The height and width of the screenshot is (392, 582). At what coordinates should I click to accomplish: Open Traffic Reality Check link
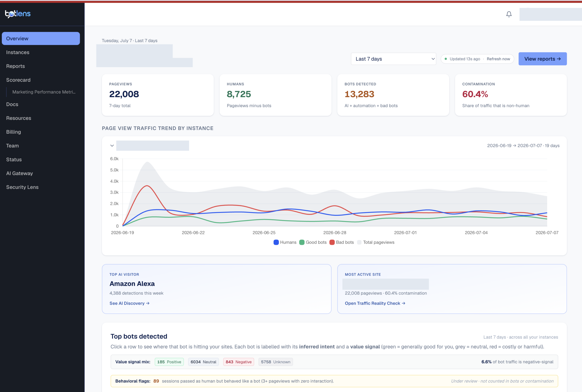(375, 303)
